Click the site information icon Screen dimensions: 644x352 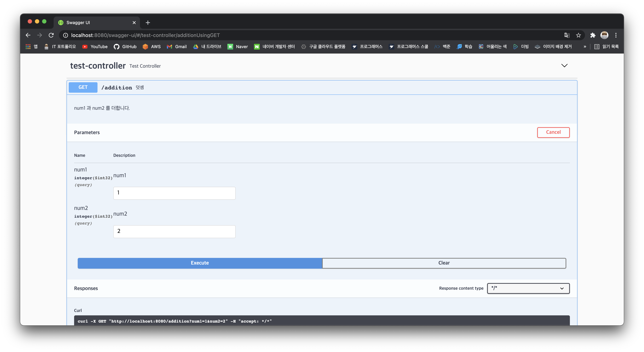pos(65,35)
